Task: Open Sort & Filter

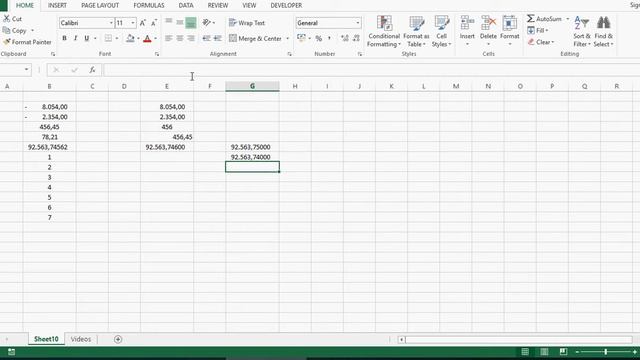Action: [x=582, y=31]
